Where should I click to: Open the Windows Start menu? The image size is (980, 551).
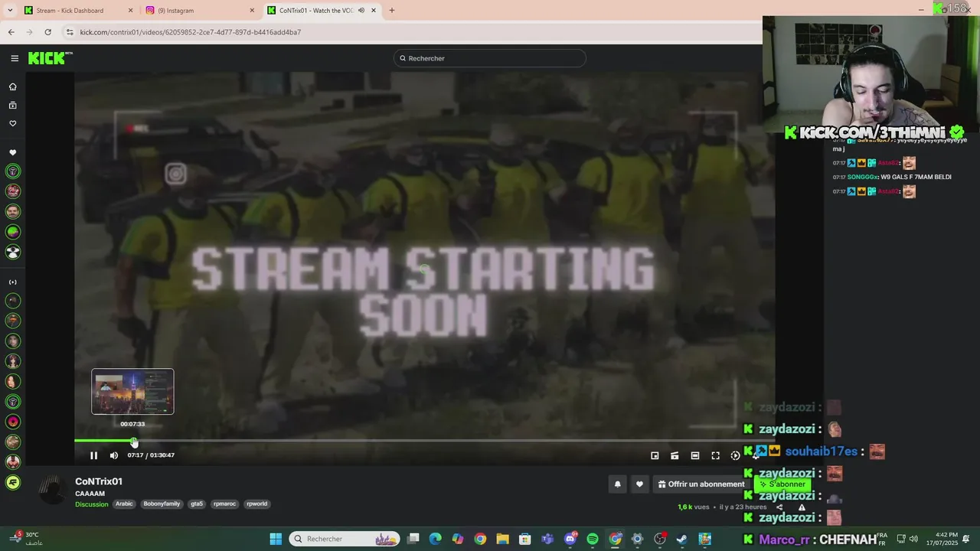pos(276,539)
